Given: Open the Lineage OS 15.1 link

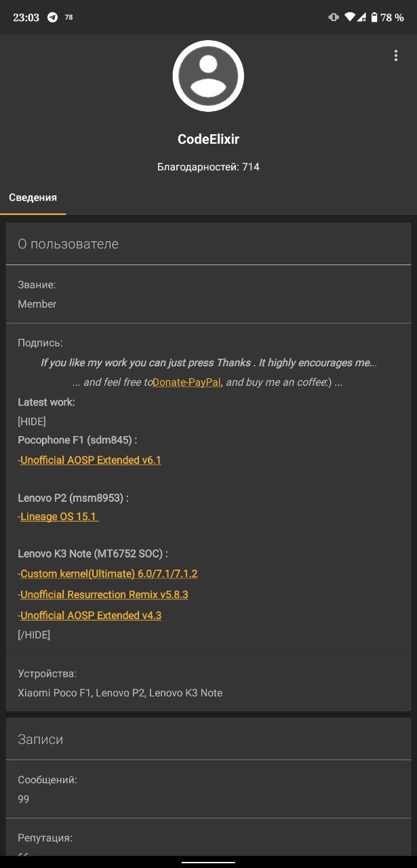Looking at the screenshot, I should (60, 517).
